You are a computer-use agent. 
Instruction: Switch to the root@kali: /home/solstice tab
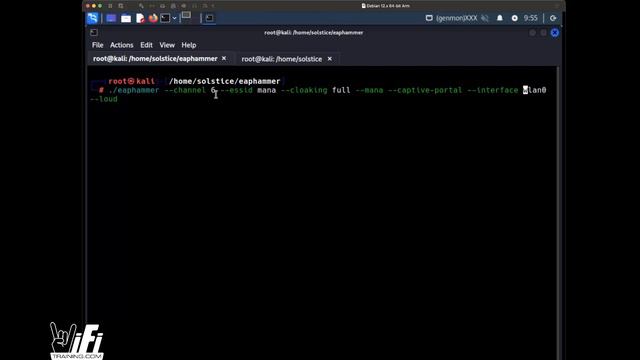(282, 59)
